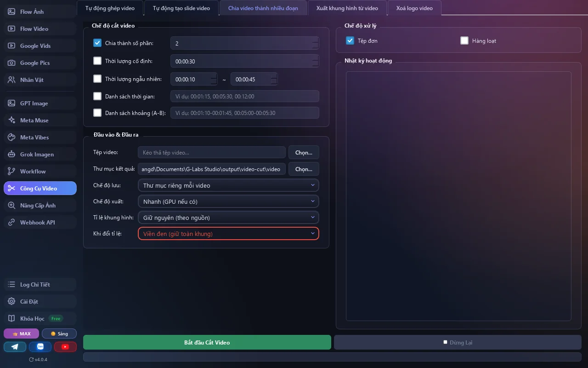
Task: Open Cài Đặt gear settings
Action: (11, 301)
